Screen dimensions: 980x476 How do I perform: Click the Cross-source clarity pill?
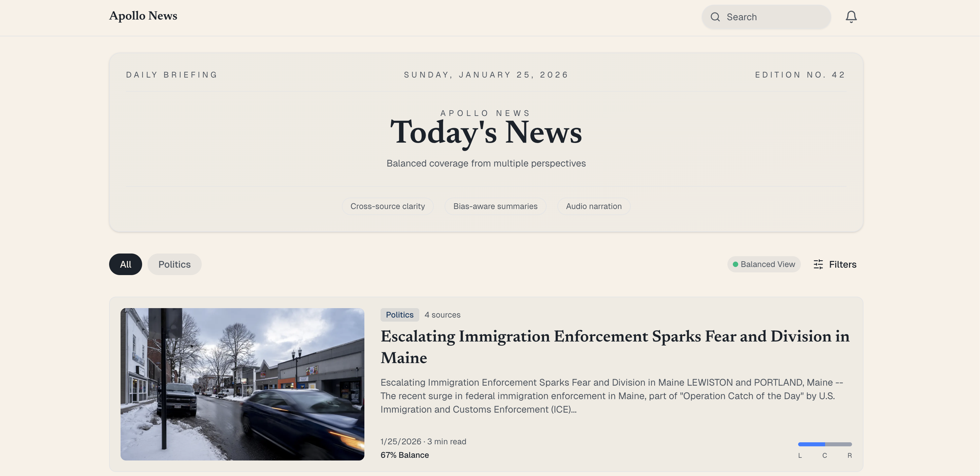[x=387, y=206]
